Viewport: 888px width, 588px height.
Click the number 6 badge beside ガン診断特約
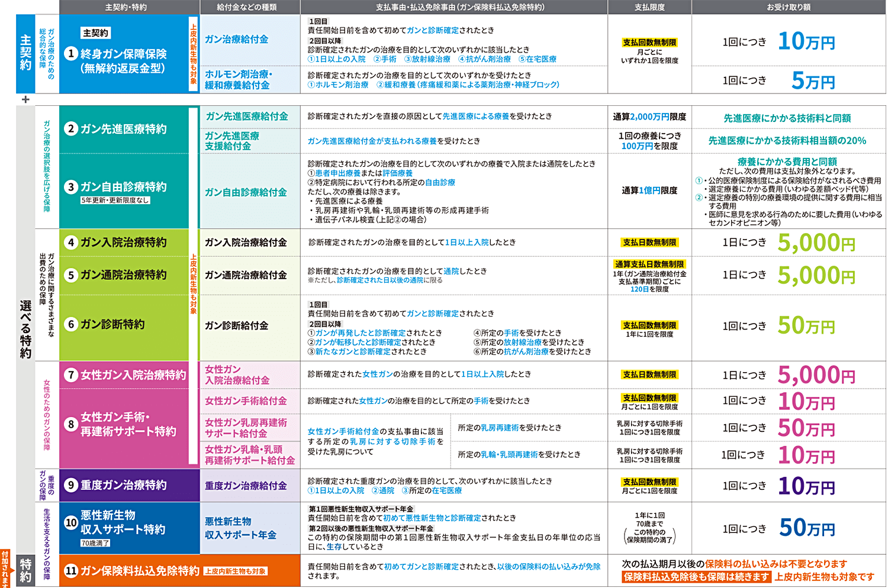(71, 324)
